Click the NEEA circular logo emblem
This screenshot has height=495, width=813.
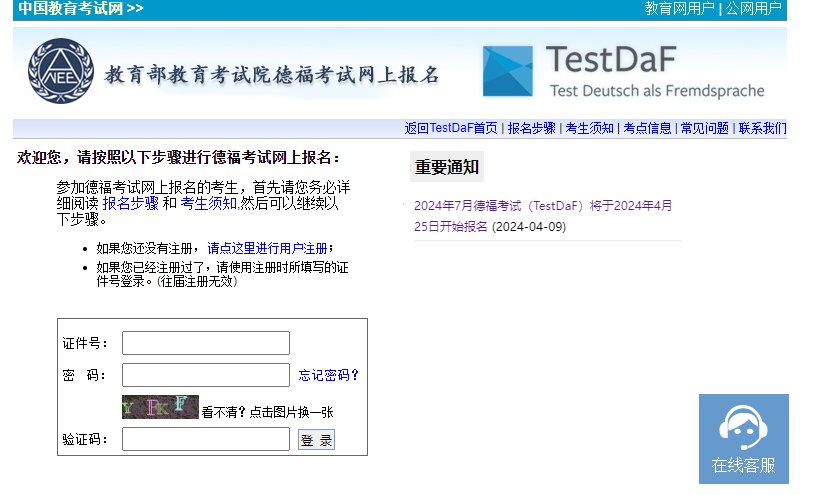coord(61,71)
